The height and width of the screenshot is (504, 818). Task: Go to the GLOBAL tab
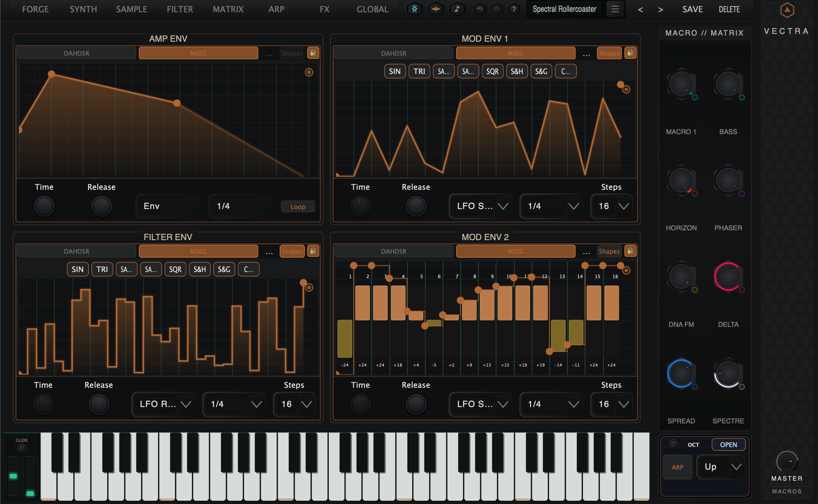click(x=373, y=9)
